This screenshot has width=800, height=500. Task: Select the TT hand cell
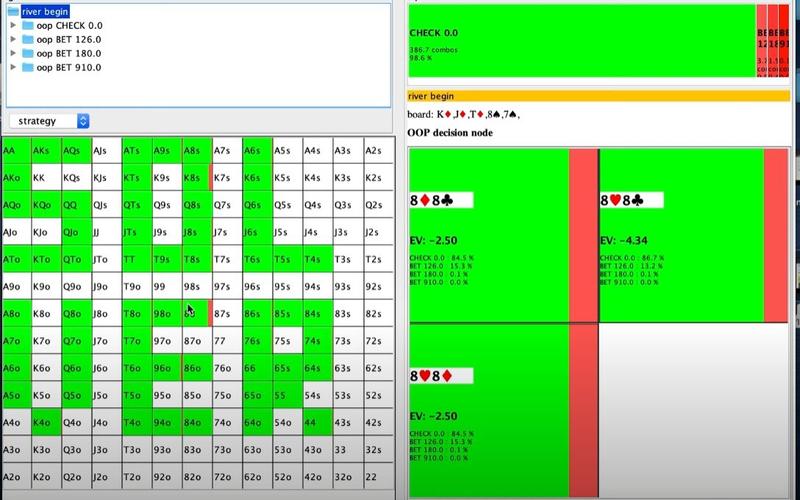137,259
